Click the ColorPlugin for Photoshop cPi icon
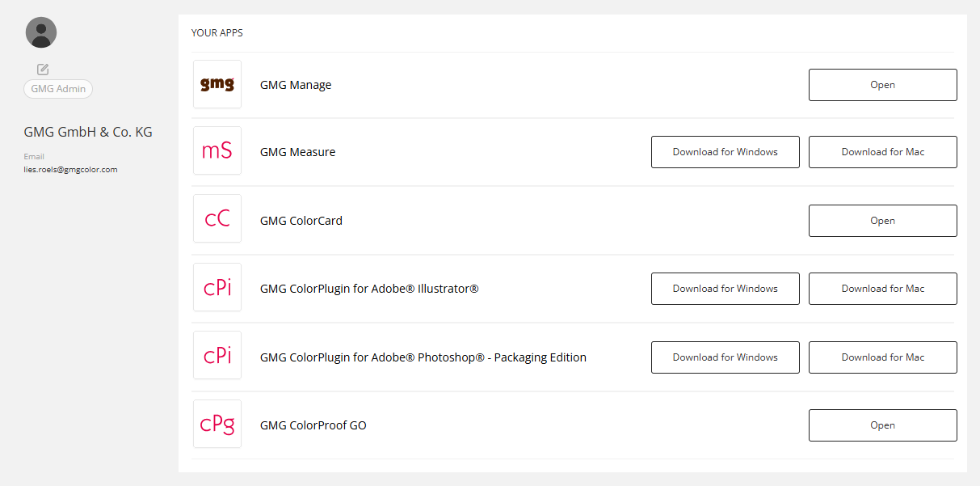This screenshot has height=486, width=980. (217, 355)
